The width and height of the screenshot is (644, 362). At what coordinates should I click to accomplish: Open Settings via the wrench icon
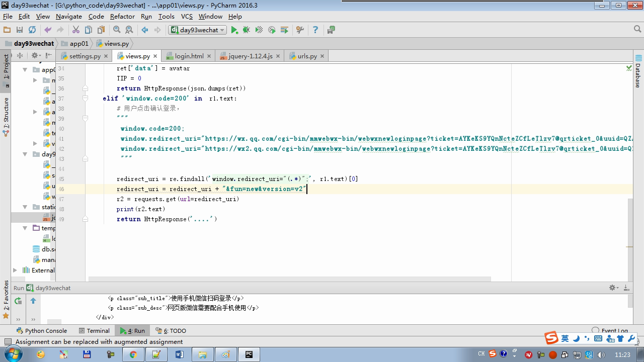pyautogui.click(x=300, y=30)
